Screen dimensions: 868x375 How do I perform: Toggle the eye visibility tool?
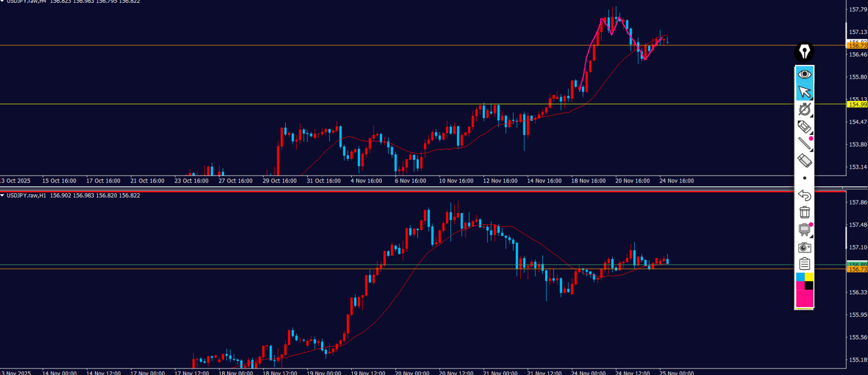804,74
